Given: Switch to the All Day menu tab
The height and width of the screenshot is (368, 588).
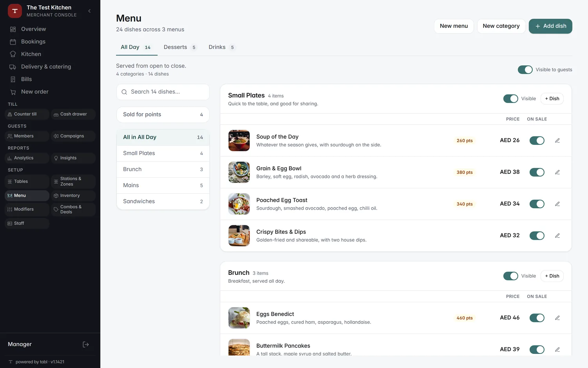Looking at the screenshot, I should (x=136, y=47).
